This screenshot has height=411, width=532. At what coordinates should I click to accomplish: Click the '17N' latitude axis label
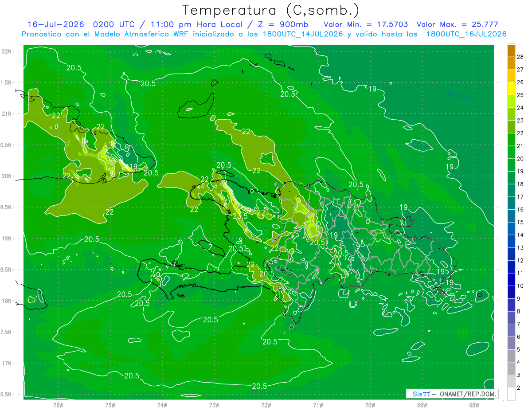coord(7,364)
